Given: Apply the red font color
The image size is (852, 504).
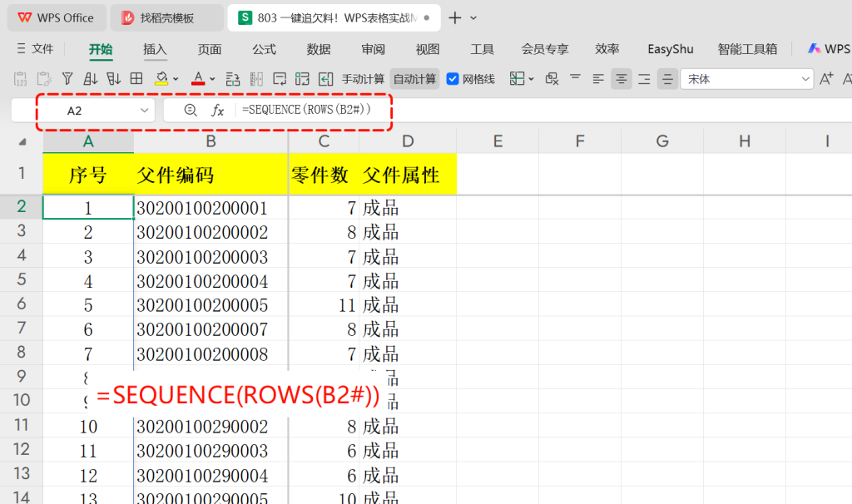Looking at the screenshot, I should [198, 79].
